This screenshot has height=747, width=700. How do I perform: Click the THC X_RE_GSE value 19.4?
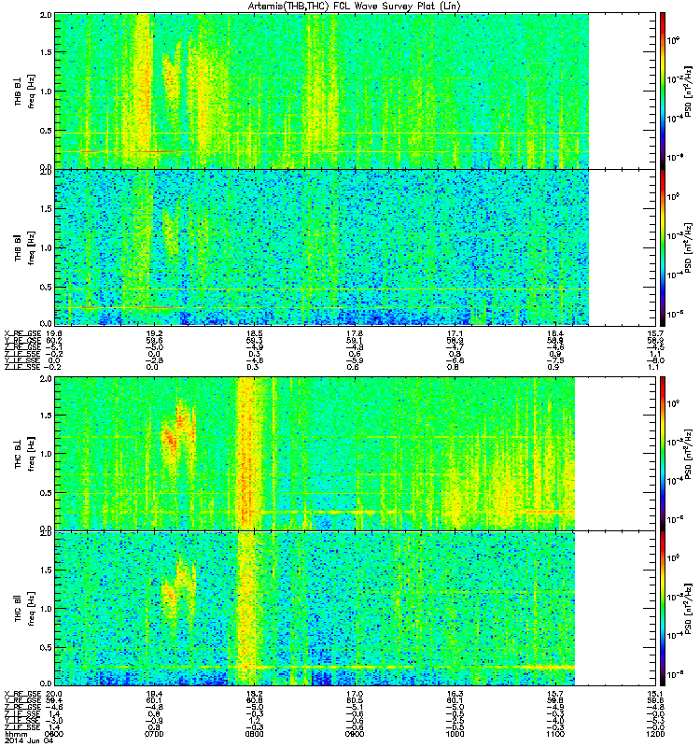click(x=154, y=694)
